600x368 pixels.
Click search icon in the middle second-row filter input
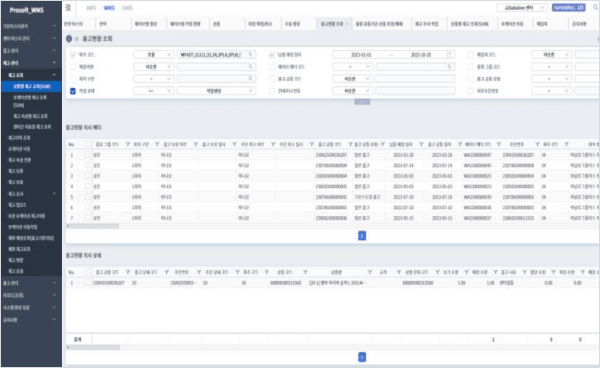449,67
